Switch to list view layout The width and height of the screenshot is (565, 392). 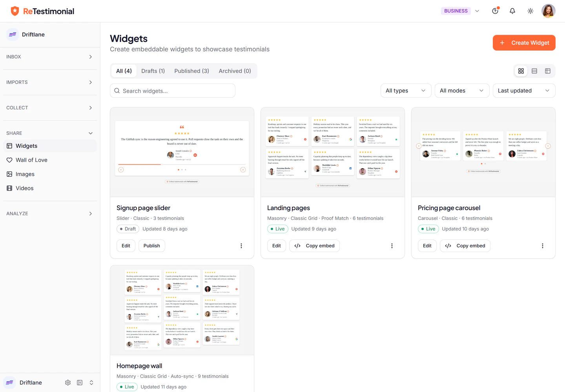(x=534, y=71)
